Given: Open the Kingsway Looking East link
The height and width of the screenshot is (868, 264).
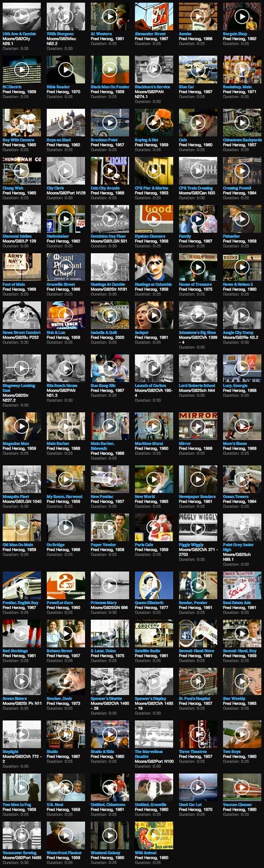Looking at the screenshot, I should pos(19,388).
